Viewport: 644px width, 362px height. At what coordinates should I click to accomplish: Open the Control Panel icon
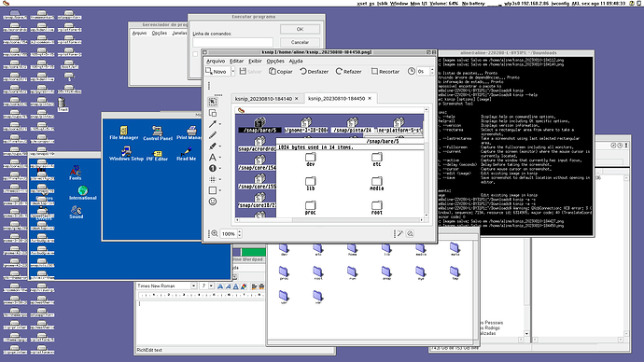[158, 133]
